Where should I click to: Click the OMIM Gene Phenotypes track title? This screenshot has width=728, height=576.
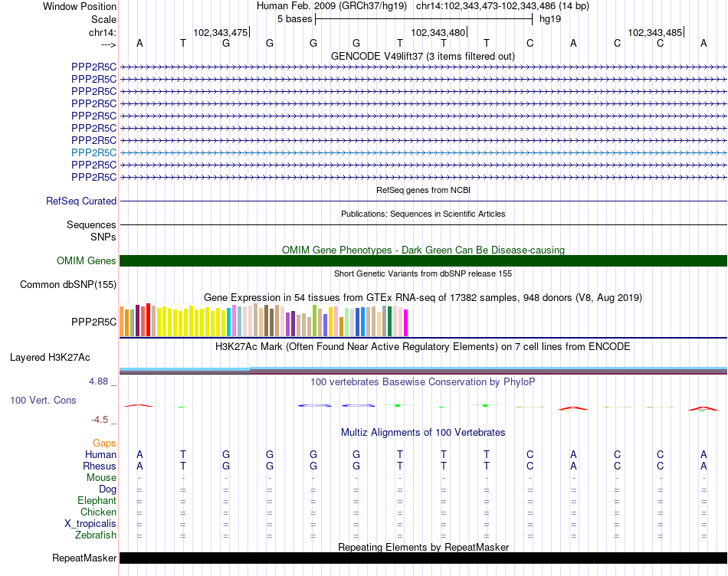tap(423, 250)
